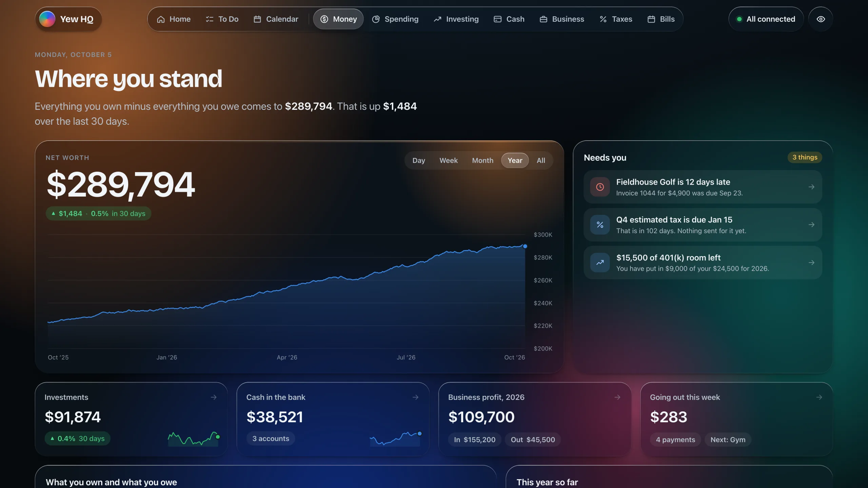This screenshot has width=868, height=488.
Task: Click the 3 accounts pill
Action: pyautogui.click(x=271, y=439)
